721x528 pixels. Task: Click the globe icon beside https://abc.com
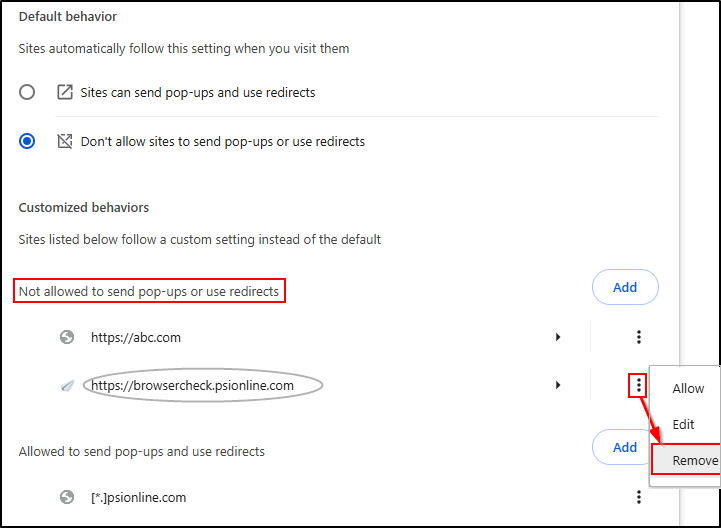tap(67, 337)
